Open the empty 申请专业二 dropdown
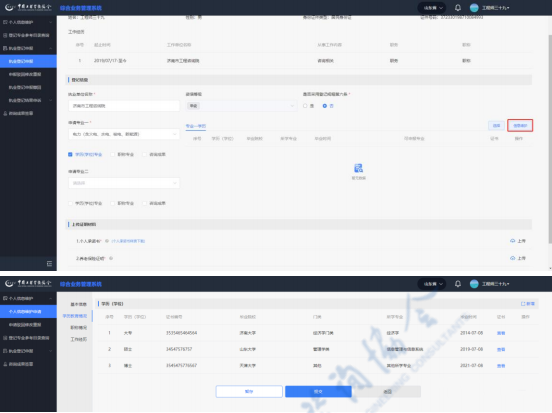Screen dimensions: 552x413 point(124,183)
